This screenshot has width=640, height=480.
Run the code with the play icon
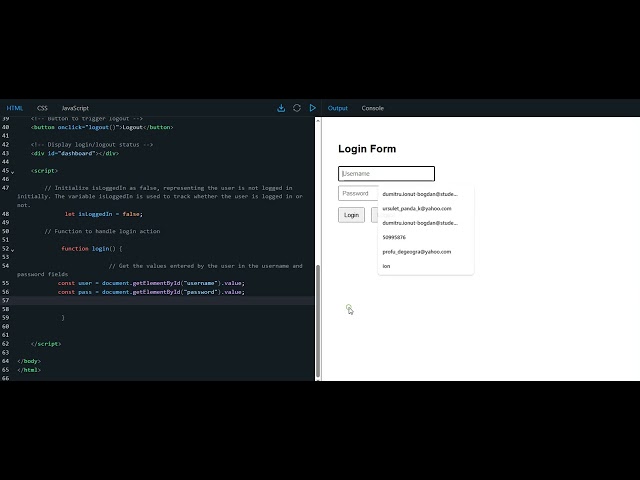(x=313, y=108)
